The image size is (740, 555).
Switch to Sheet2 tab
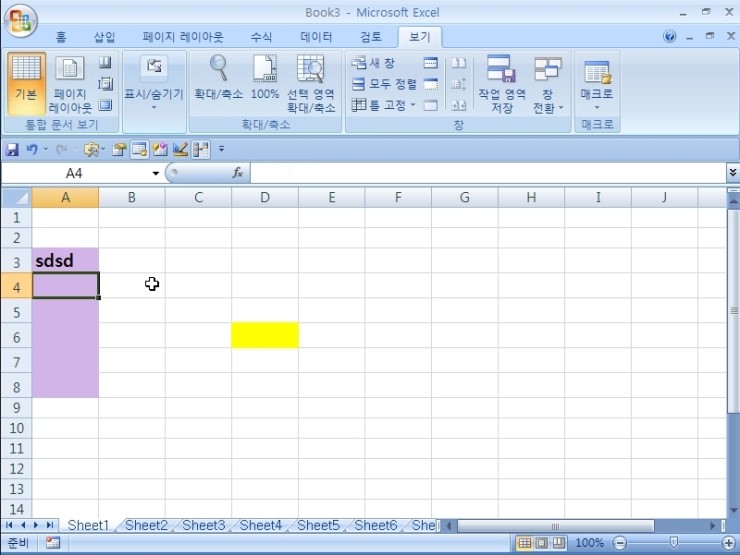coord(146,525)
